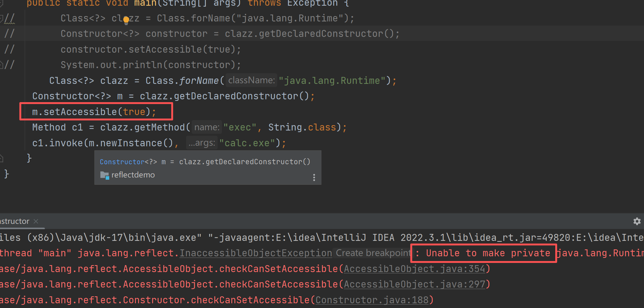Open the InaccessibleObjectException link in the console
The height and width of the screenshot is (308, 644).
pos(256,253)
